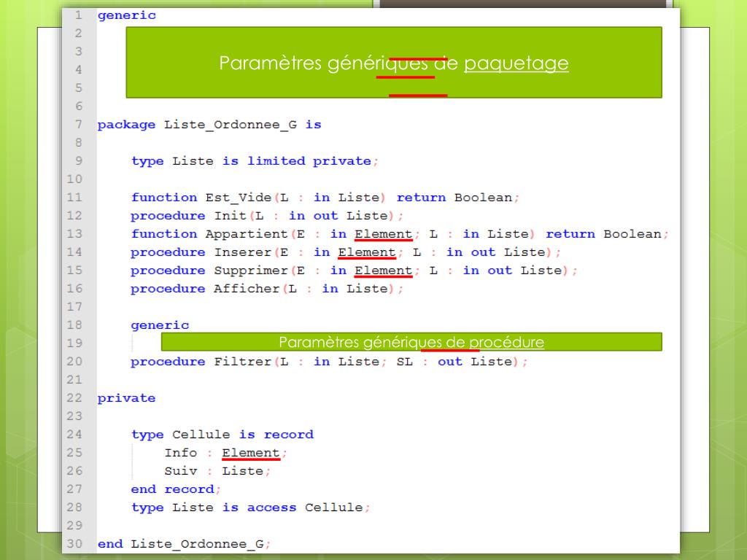Click 'limited private' on line 9
747x560 pixels.
[x=309, y=161]
